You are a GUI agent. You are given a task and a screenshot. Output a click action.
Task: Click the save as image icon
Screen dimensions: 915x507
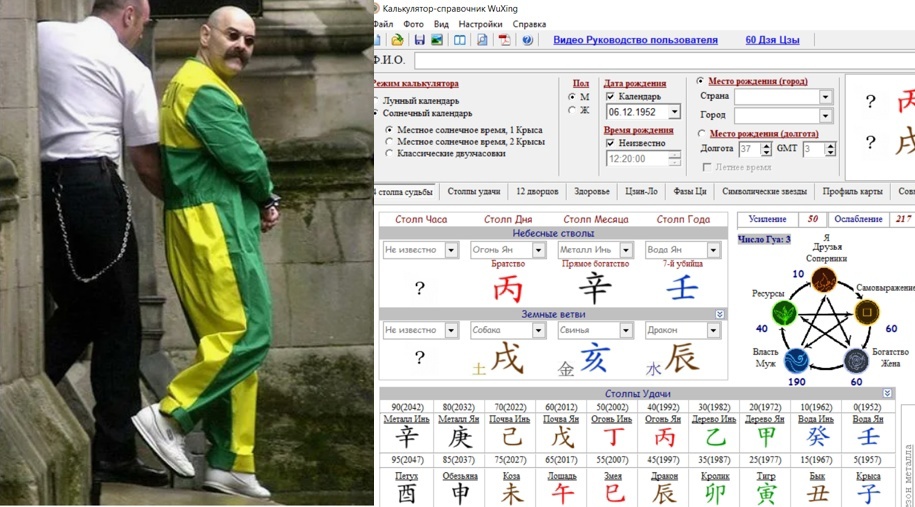pos(436,40)
